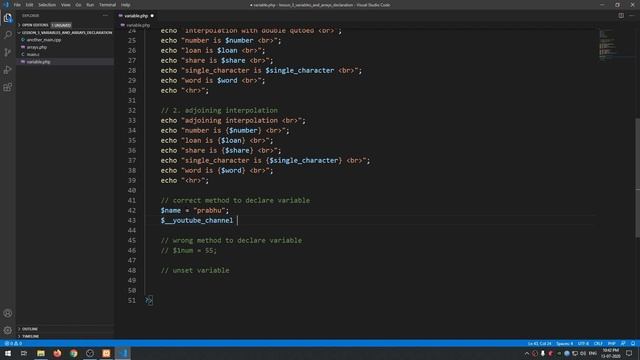The width and height of the screenshot is (640, 360).
Task: Open the Selection menu
Action: pos(47,5)
